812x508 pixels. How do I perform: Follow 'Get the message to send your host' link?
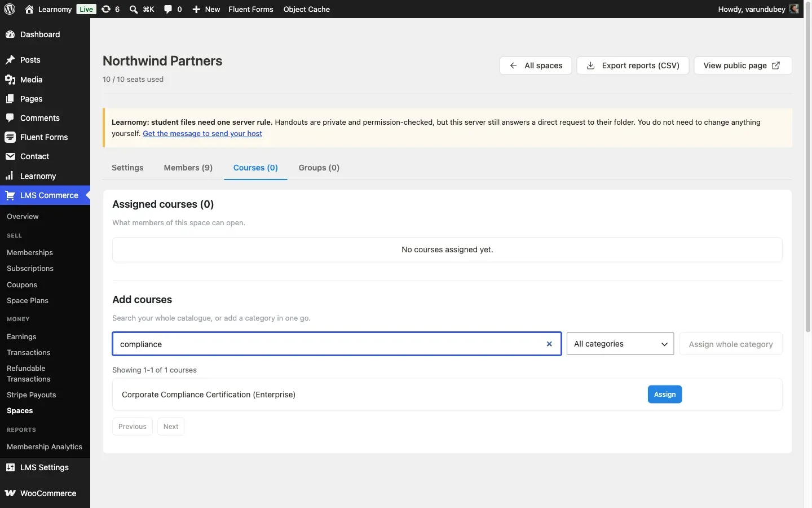(x=202, y=133)
